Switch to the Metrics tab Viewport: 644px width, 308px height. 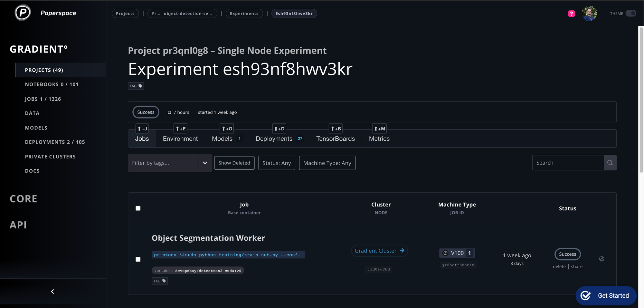[379, 139]
